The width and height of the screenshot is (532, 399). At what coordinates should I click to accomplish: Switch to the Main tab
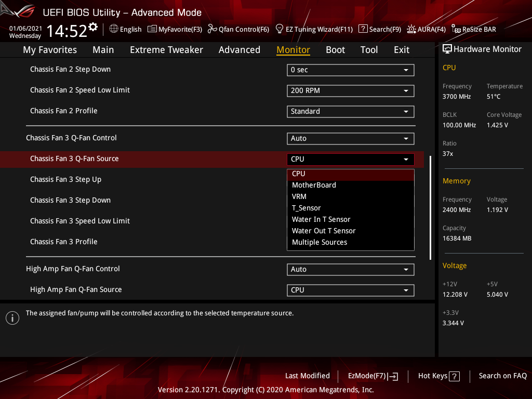pyautogui.click(x=103, y=50)
